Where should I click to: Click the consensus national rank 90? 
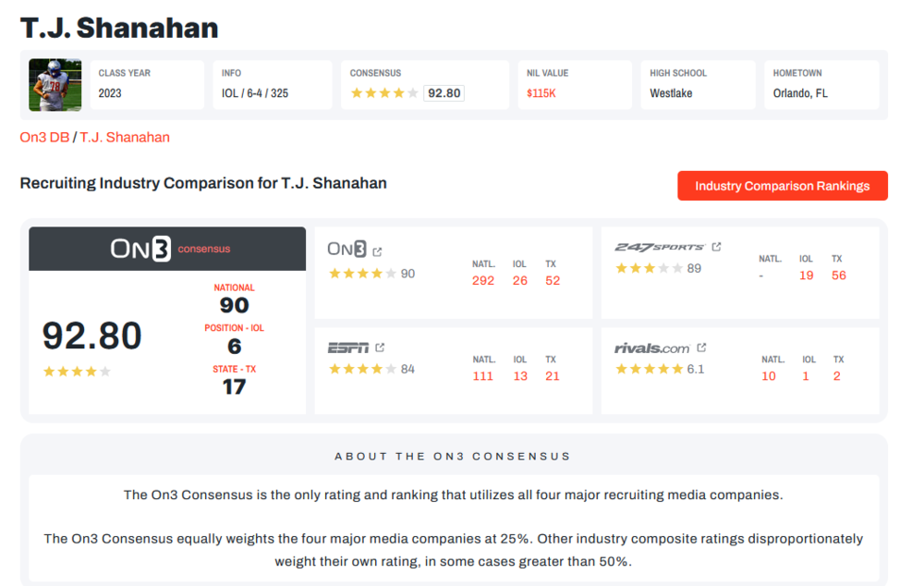[x=234, y=305]
